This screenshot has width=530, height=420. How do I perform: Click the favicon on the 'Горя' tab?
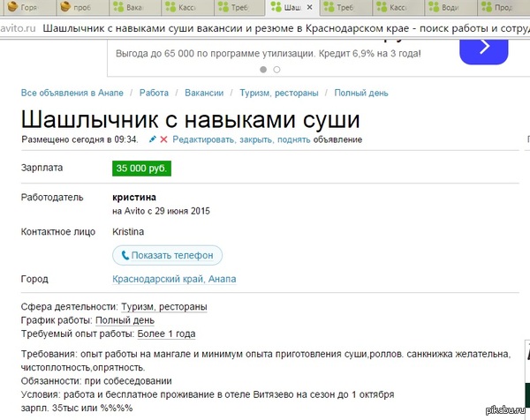12,6
